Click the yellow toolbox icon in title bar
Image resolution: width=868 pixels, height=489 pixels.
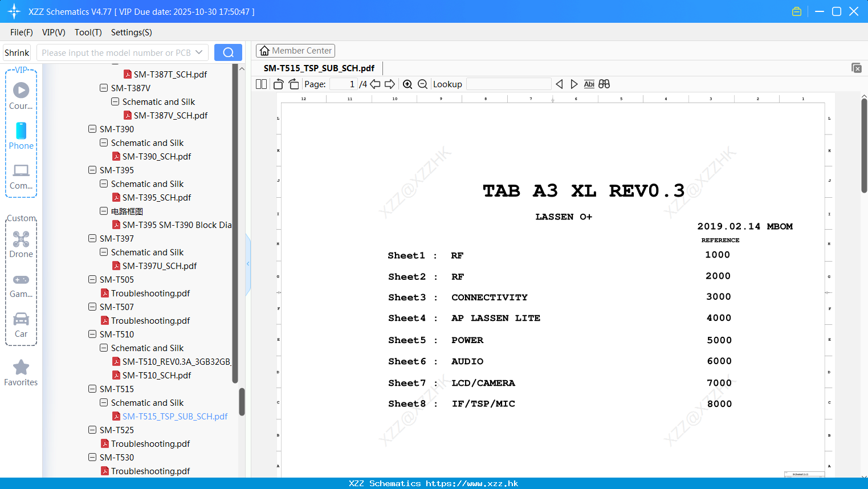pyautogui.click(x=797, y=11)
